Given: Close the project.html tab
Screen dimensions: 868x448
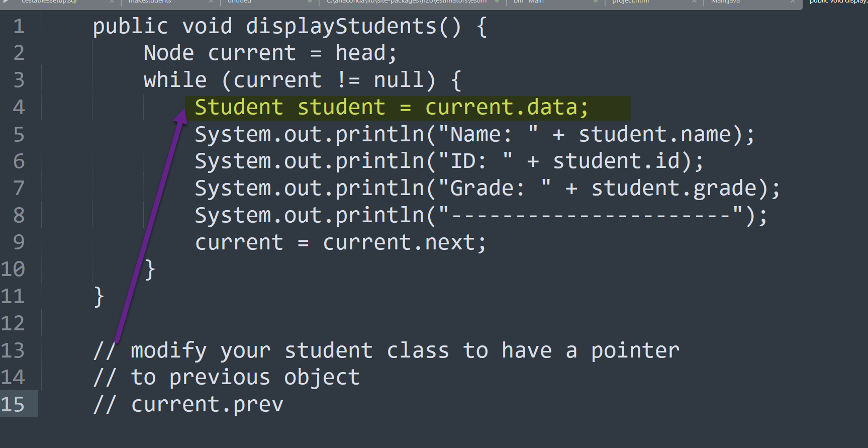Looking at the screenshot, I should [694, 2].
